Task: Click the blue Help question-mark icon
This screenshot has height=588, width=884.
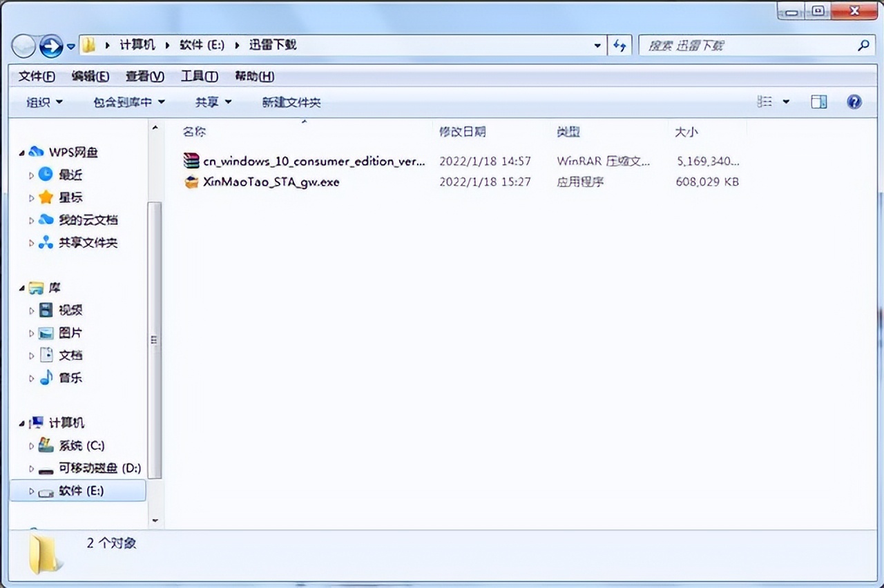Action: pyautogui.click(x=855, y=101)
